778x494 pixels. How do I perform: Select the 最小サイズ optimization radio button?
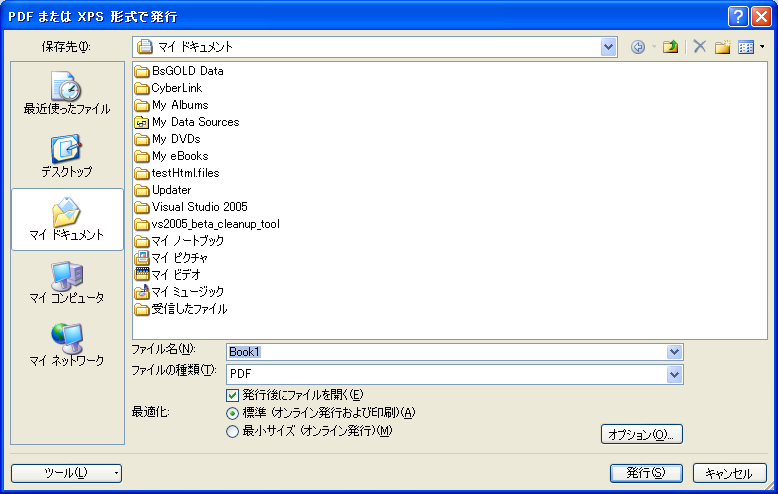[232, 432]
